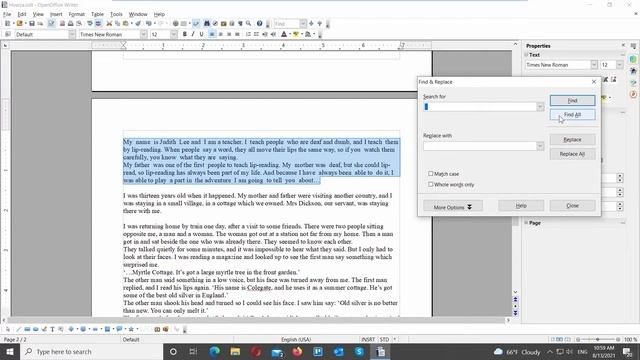Open sidebar font name dropdown
The width and height of the screenshot is (640, 360).
pos(594,64)
